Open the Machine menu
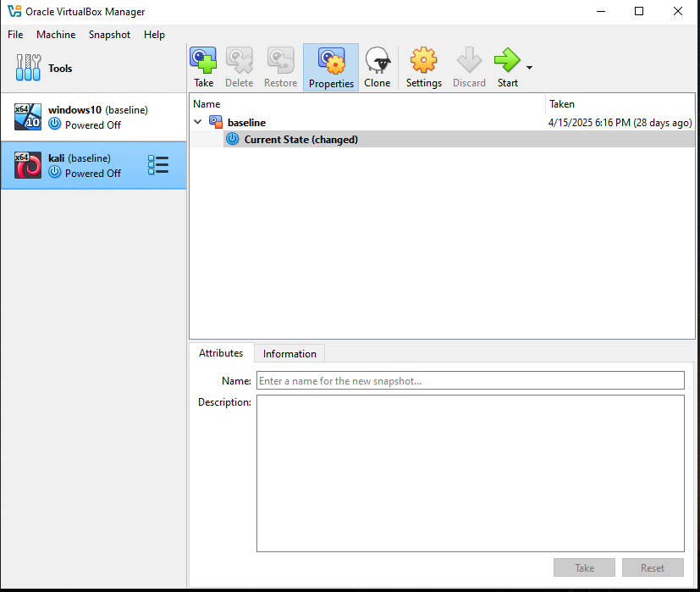Viewport: 700px width, 592px height. [x=56, y=35]
